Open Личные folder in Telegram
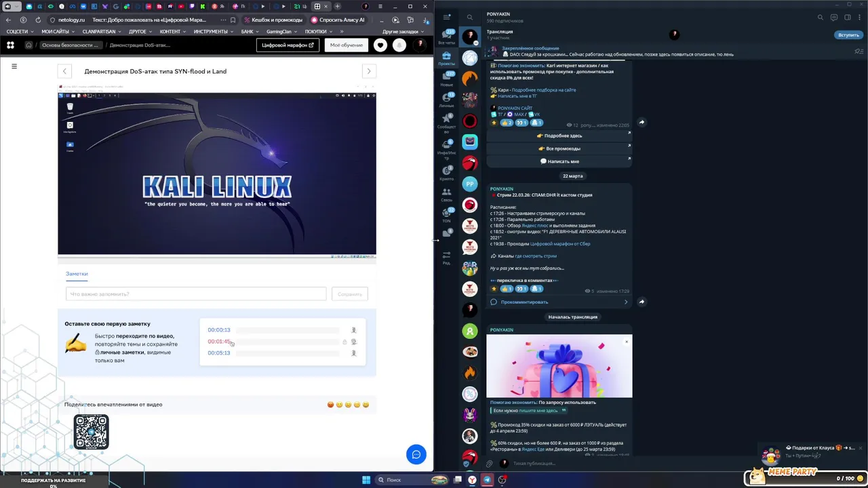Viewport: 868px width, 488px height. pyautogui.click(x=447, y=100)
